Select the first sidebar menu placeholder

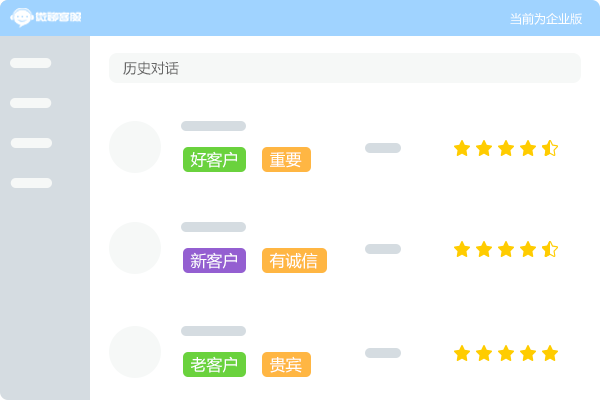(31, 63)
